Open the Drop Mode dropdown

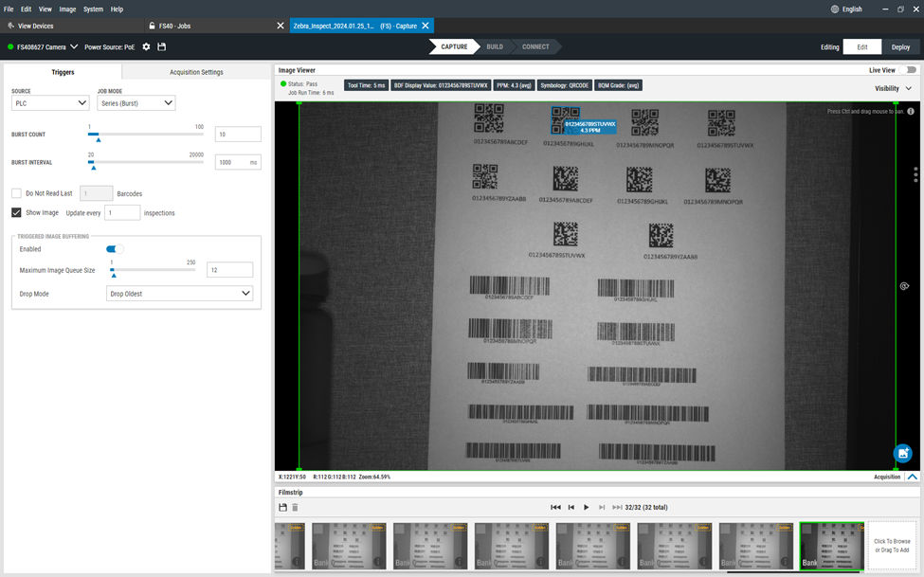click(x=180, y=293)
